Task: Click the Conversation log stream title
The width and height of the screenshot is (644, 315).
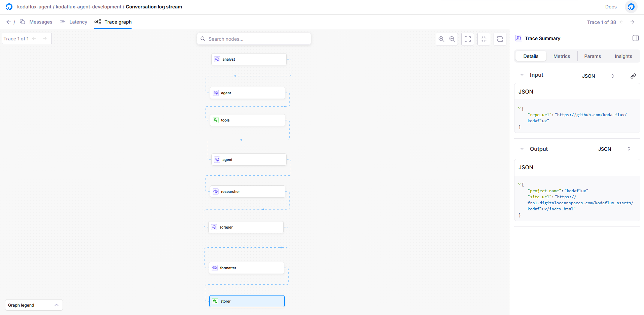Action: [154, 7]
